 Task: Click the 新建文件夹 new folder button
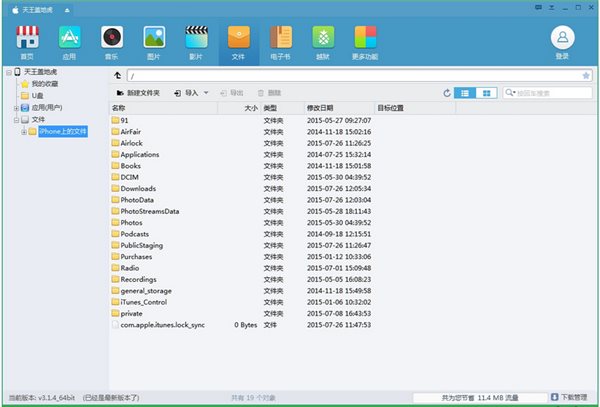pyautogui.click(x=139, y=93)
